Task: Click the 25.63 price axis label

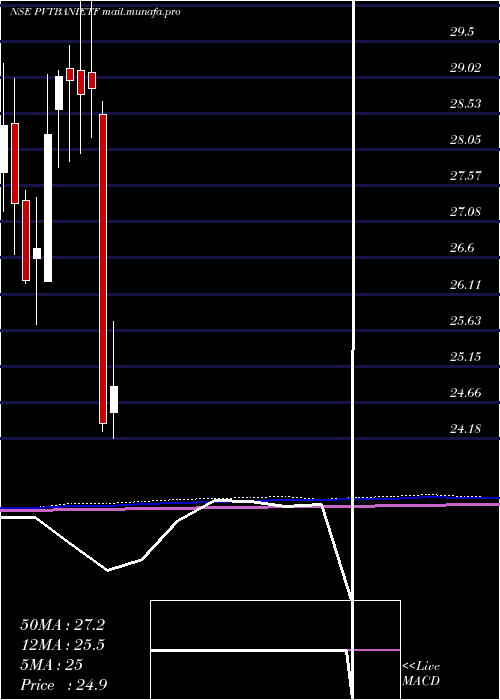Action: [466, 321]
